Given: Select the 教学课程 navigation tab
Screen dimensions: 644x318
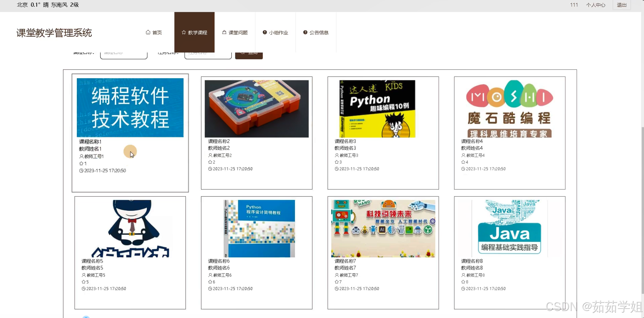Looking at the screenshot, I should click(194, 32).
